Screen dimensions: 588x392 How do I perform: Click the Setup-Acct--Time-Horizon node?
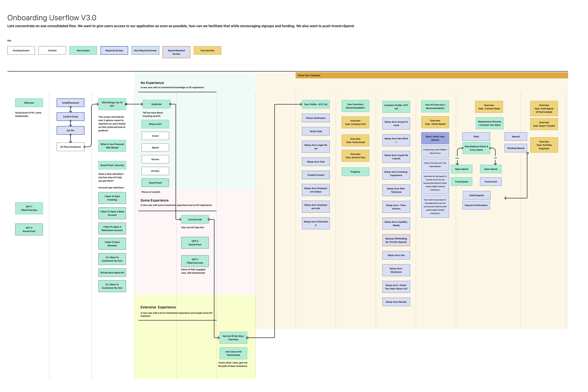click(396, 207)
